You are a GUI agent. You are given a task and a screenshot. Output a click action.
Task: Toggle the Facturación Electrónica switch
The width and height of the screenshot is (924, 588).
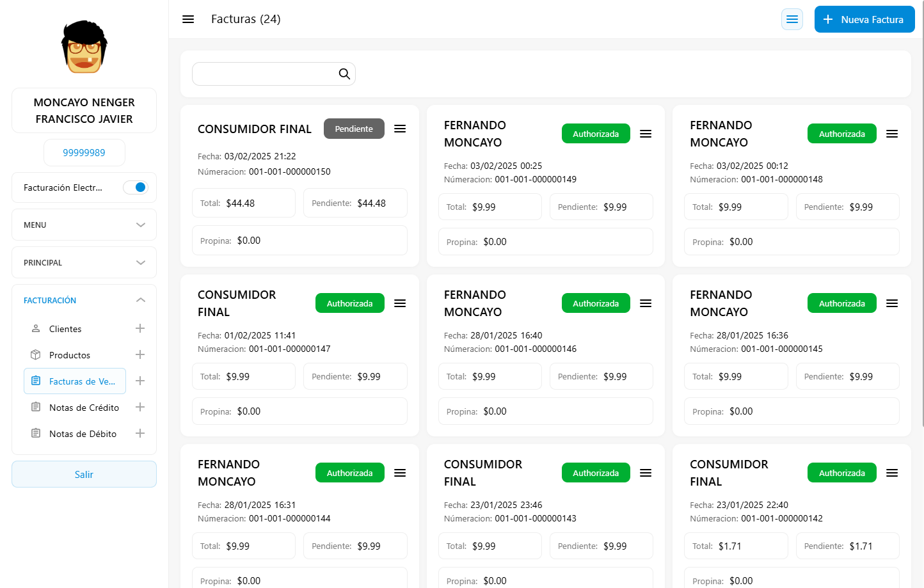tap(136, 187)
